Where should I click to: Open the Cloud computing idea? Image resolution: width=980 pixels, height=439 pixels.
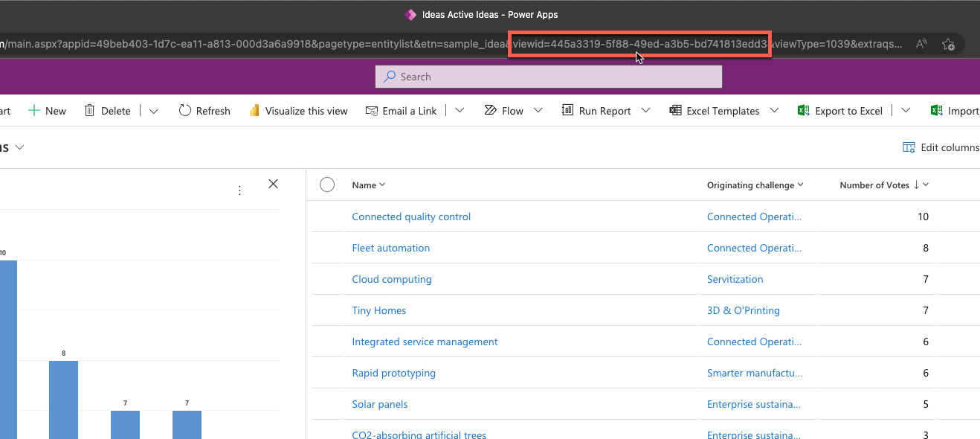click(x=392, y=279)
